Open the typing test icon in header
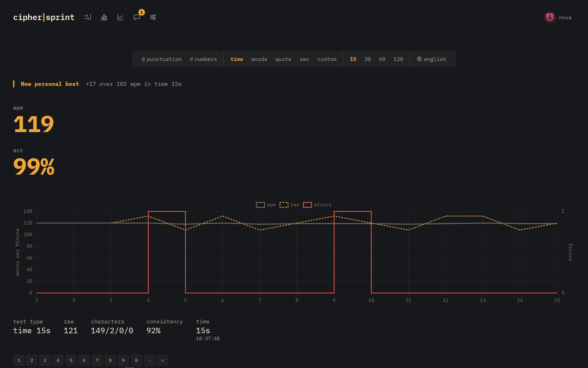The image size is (588, 368). coord(88,17)
